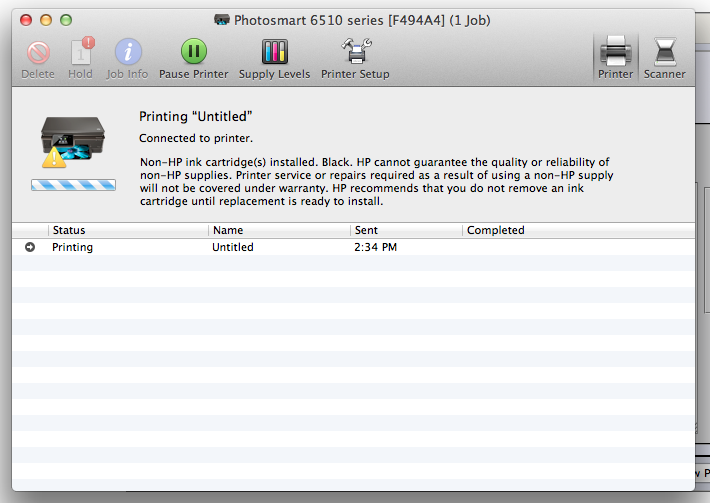This screenshot has width=710, height=503.
Task: Sort by the Completed column header
Action: [x=578, y=230]
